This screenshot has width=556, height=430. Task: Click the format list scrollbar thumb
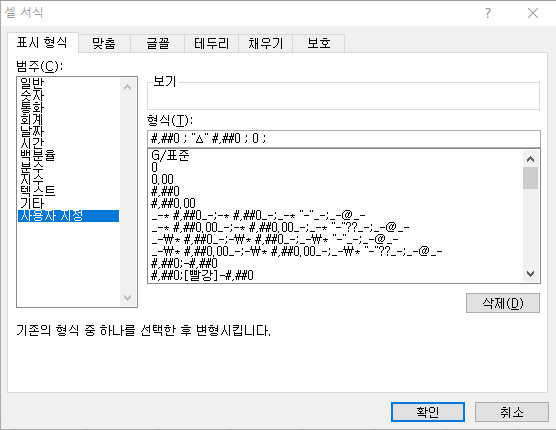coord(530,178)
